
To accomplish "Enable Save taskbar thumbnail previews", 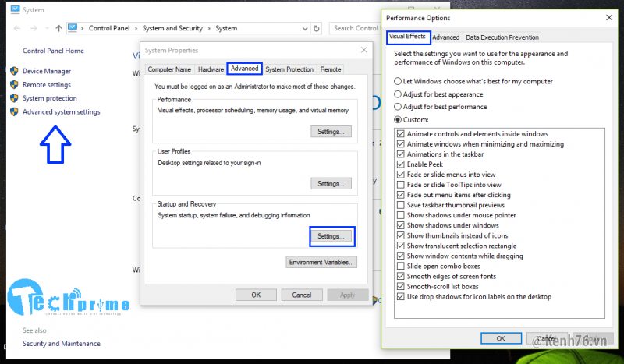I will (x=401, y=205).
